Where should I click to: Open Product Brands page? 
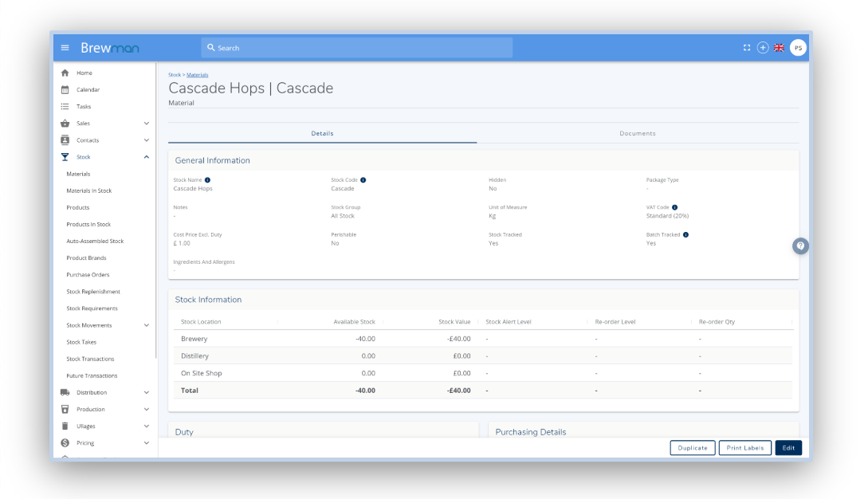click(x=86, y=258)
